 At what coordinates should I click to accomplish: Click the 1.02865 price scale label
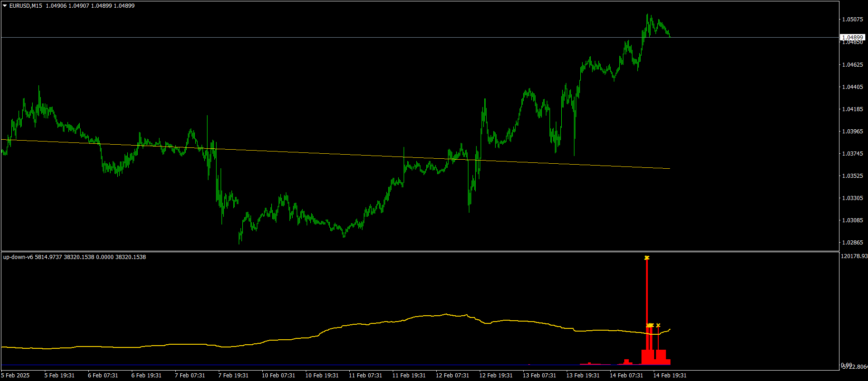pyautogui.click(x=852, y=243)
